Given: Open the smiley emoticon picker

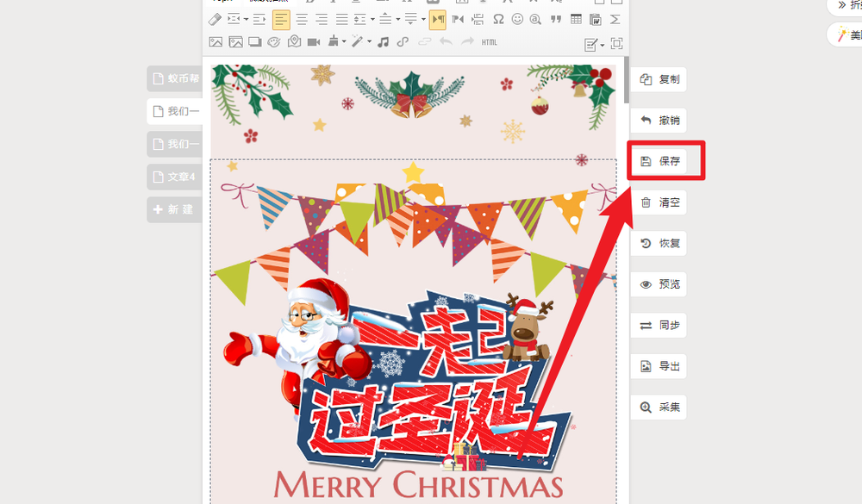Looking at the screenshot, I should tap(517, 20).
